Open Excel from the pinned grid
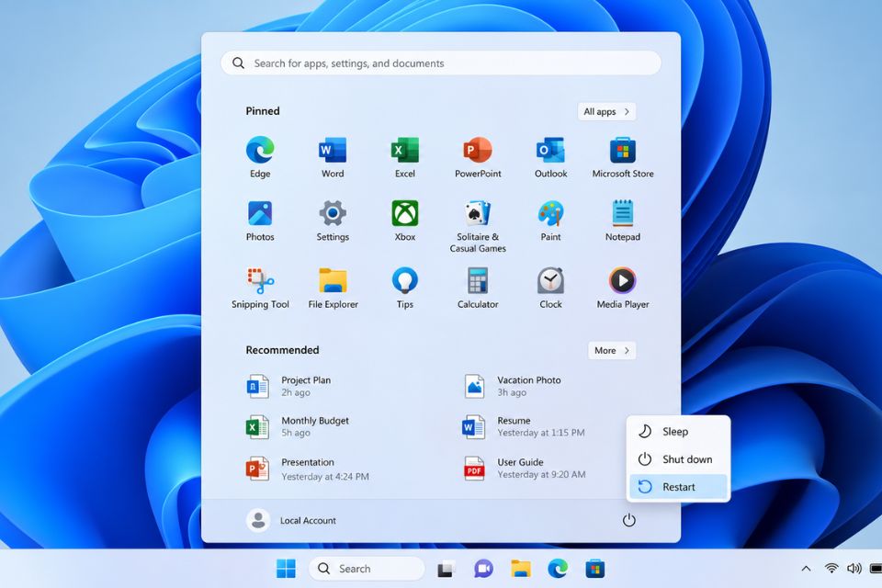The height and width of the screenshot is (588, 882). coord(405,157)
